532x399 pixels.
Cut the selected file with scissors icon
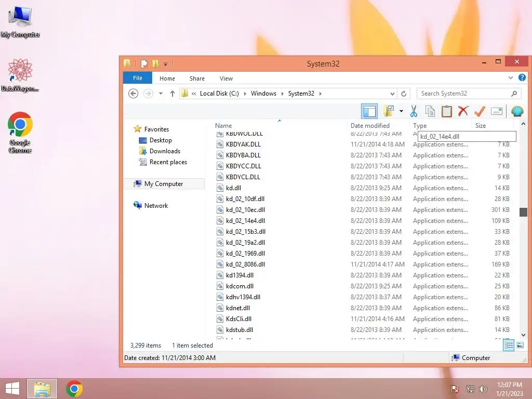[414, 111]
